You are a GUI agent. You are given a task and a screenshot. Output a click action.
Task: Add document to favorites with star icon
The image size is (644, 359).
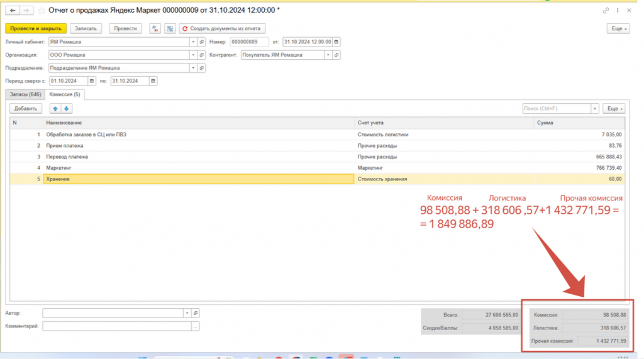[x=42, y=11]
